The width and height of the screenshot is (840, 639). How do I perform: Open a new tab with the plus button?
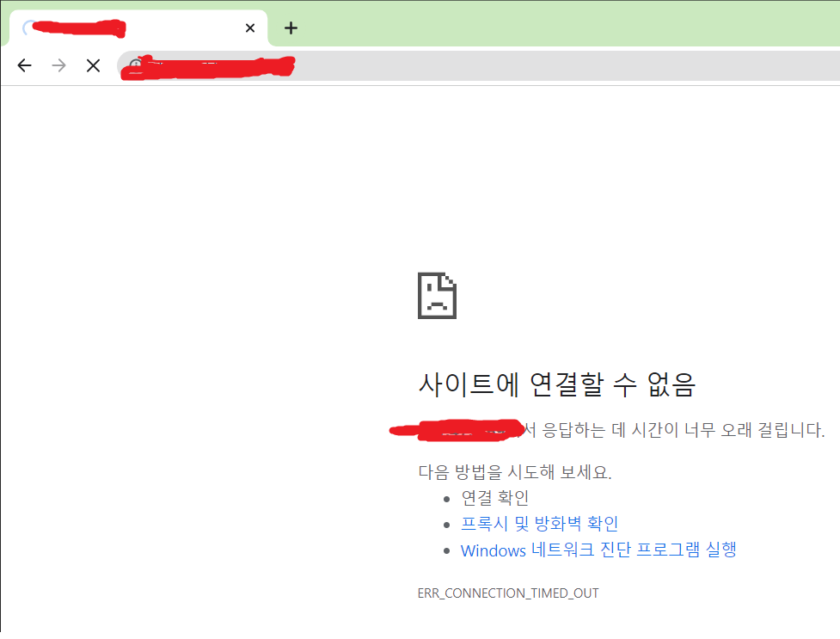(291, 28)
